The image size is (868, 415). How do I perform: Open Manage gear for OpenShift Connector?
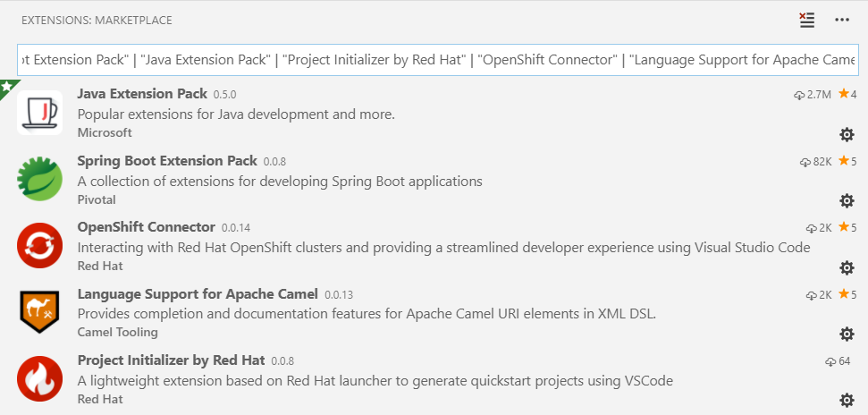(x=847, y=267)
